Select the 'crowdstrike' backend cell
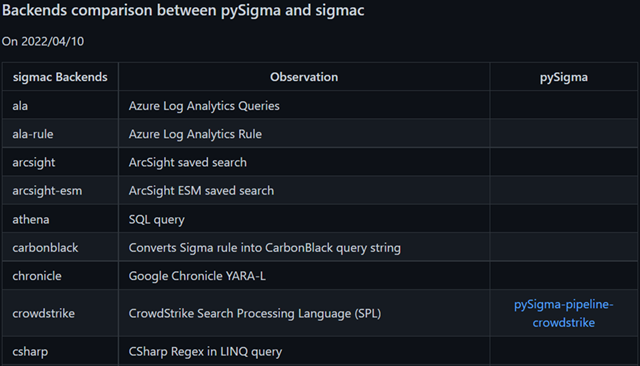 click(60, 313)
